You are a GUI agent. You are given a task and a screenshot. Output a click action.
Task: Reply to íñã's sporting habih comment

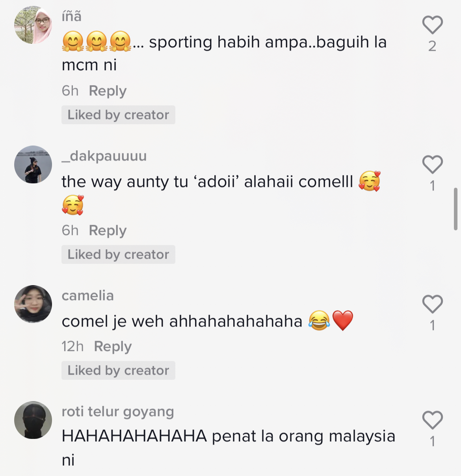[x=108, y=91]
